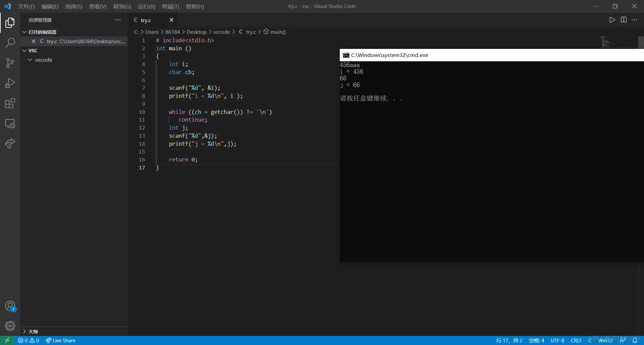
Task: Click the line and column indicator
Action: [x=509, y=340]
